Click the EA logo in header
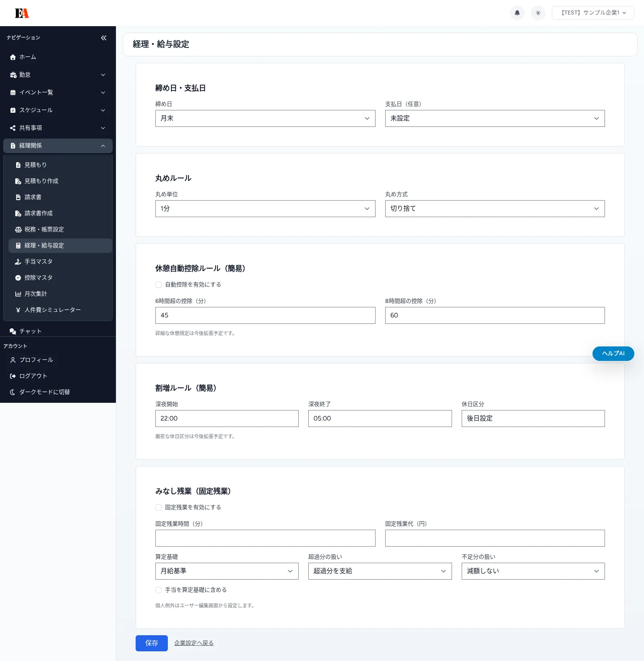 pos(22,13)
